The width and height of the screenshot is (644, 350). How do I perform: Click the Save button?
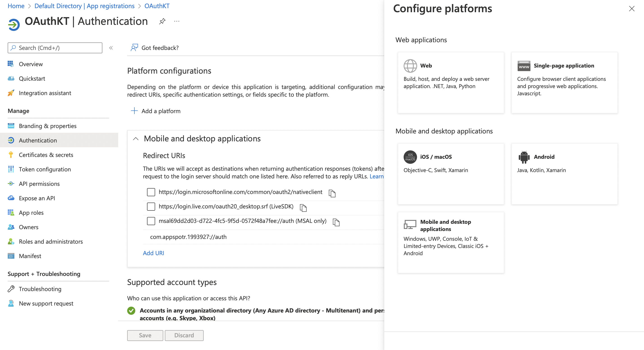pos(145,336)
